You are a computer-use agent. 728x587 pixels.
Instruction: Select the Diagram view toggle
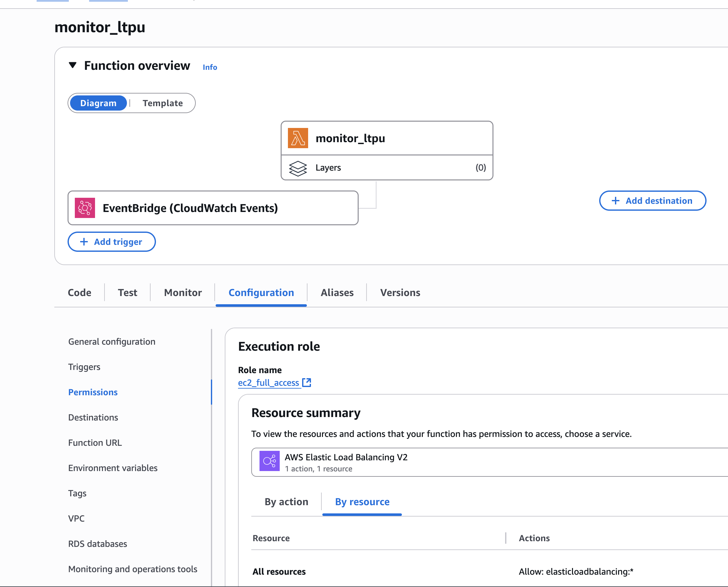[x=98, y=103]
